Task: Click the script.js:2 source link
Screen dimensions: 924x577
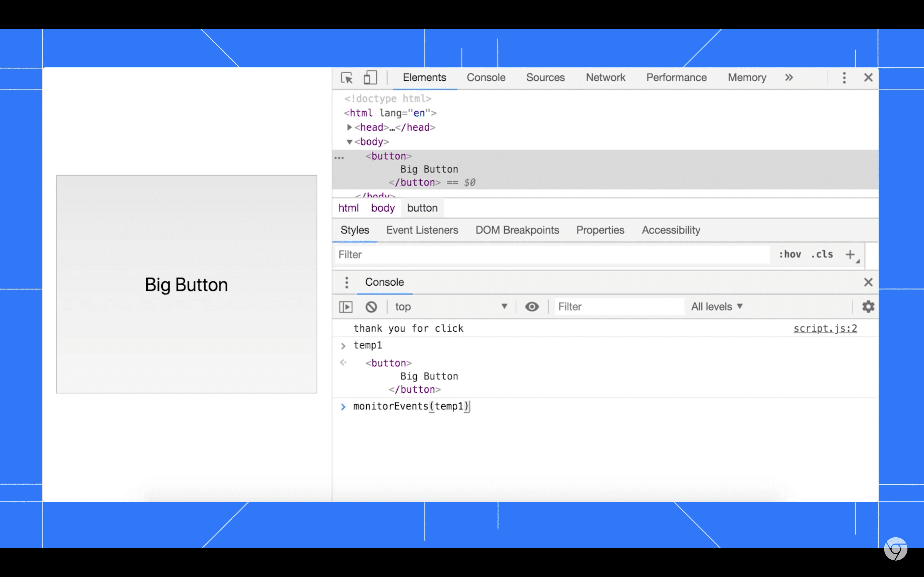Action: 826,328
